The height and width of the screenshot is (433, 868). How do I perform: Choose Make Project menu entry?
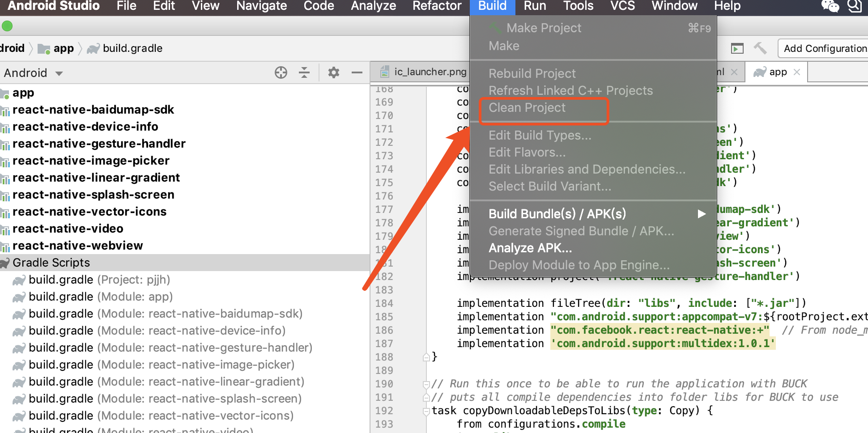(593, 28)
